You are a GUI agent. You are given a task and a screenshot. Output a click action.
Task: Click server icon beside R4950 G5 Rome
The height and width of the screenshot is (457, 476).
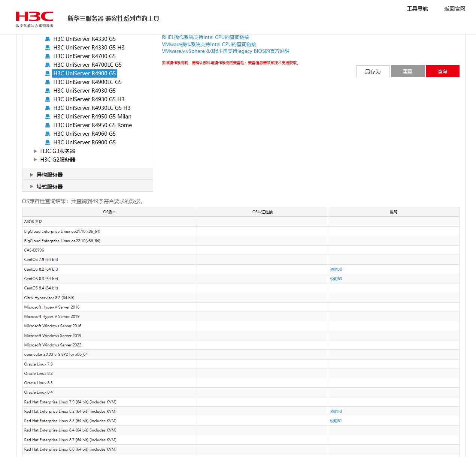click(x=48, y=125)
